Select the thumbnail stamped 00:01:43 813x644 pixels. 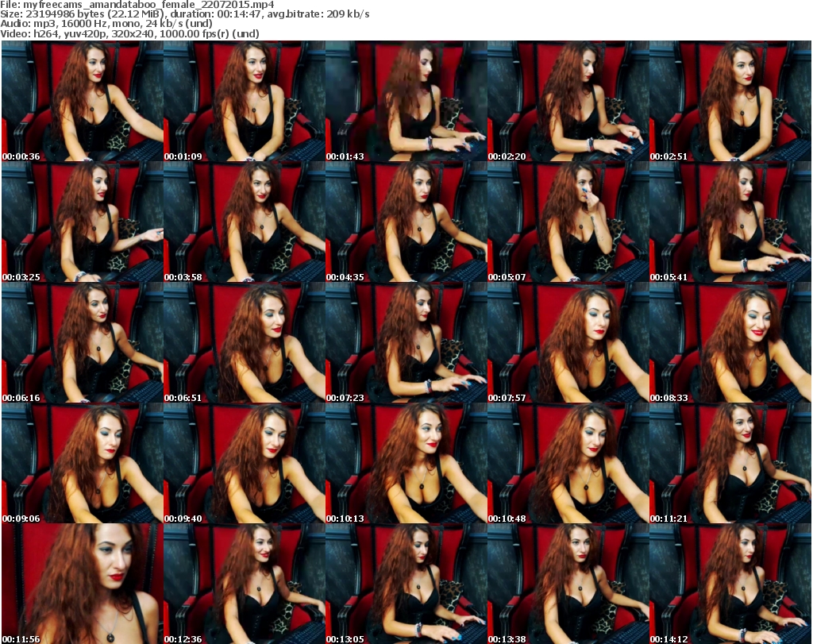click(x=406, y=101)
